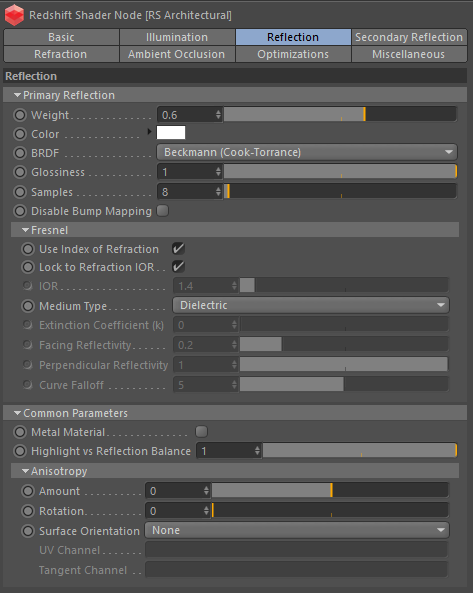Click the Redshift Shader Node logo icon
Screen dimensions: 473x593
(14, 15)
